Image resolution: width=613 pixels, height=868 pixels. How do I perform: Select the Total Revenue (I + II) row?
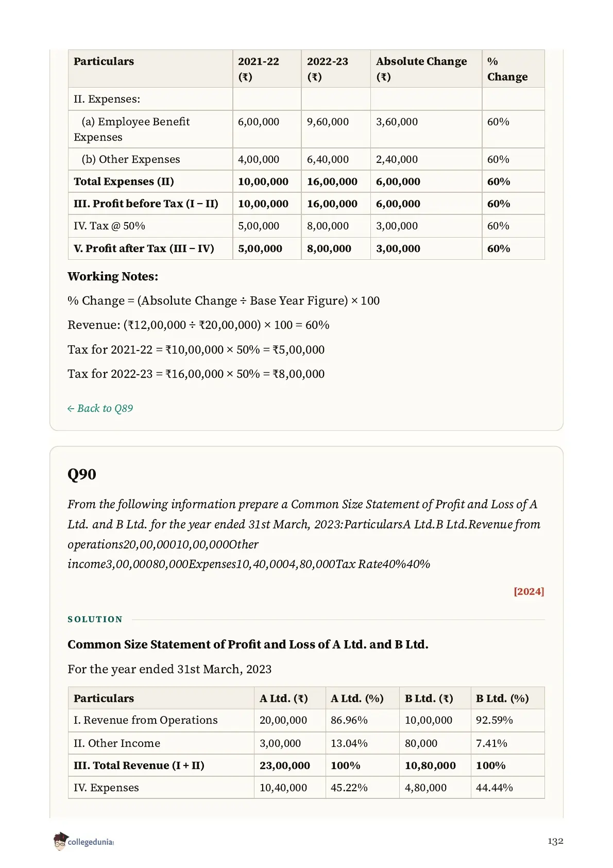pos(306,765)
